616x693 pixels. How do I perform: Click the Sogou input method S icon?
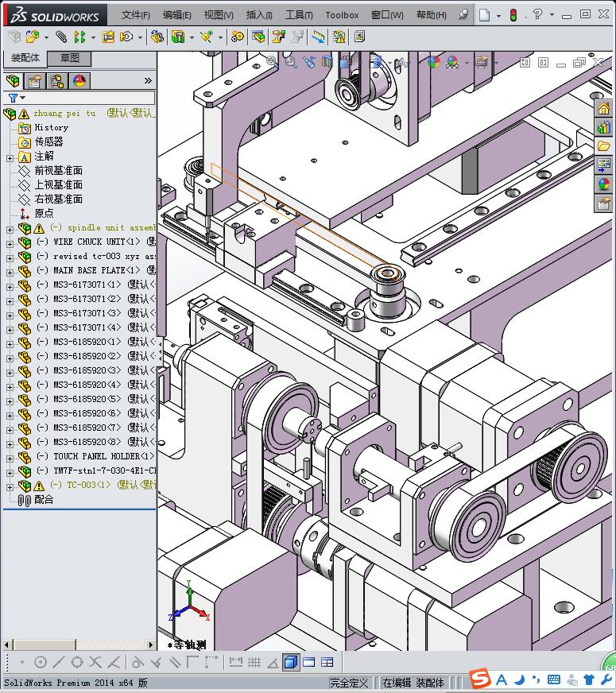480,679
